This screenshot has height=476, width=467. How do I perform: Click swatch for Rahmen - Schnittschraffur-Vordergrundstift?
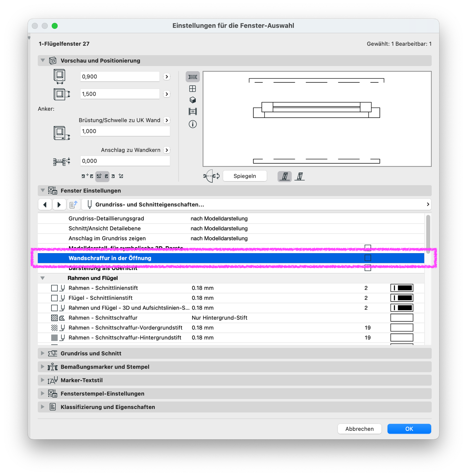pyautogui.click(x=402, y=328)
